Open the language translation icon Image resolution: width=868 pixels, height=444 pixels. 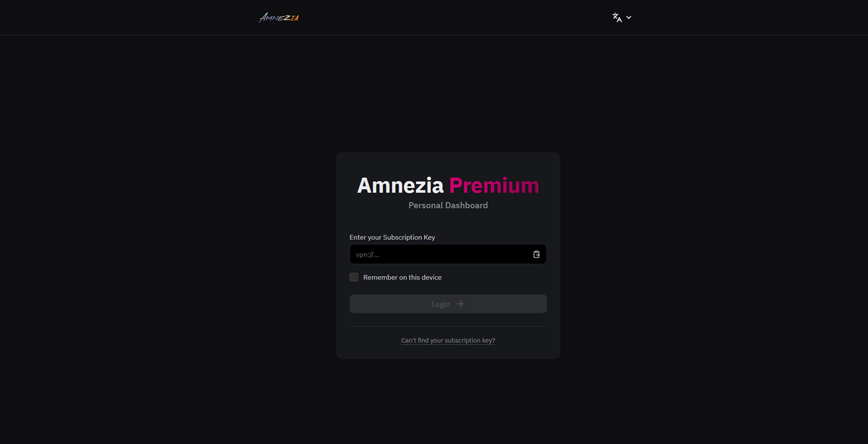(617, 17)
